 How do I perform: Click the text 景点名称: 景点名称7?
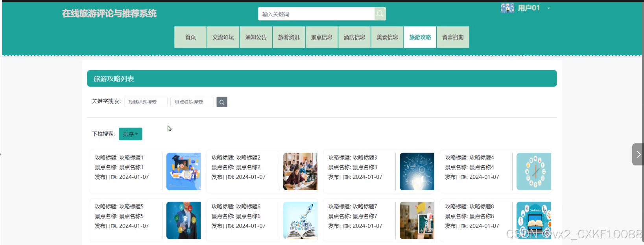[353, 216]
